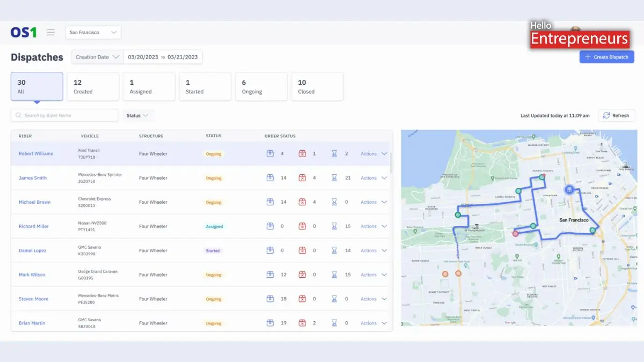Click the plus icon on Create Dispatch
644x362 pixels.
[588, 57]
